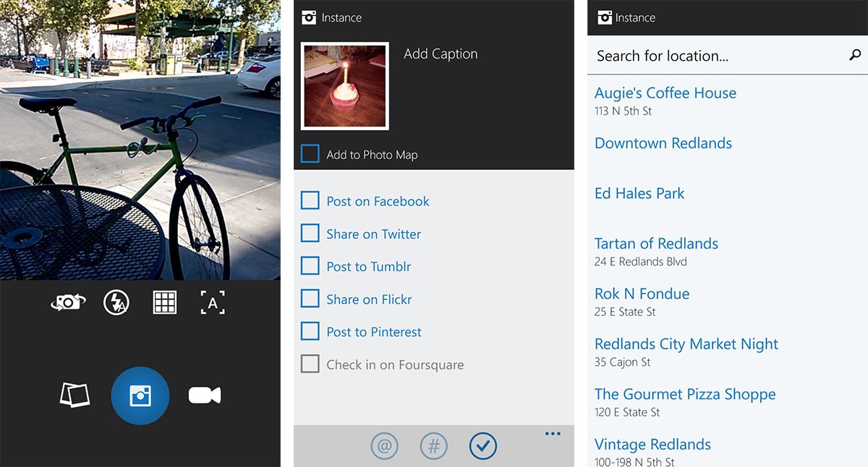Image resolution: width=868 pixels, height=467 pixels.
Task: Show the grid overlay icon
Action: 165,302
